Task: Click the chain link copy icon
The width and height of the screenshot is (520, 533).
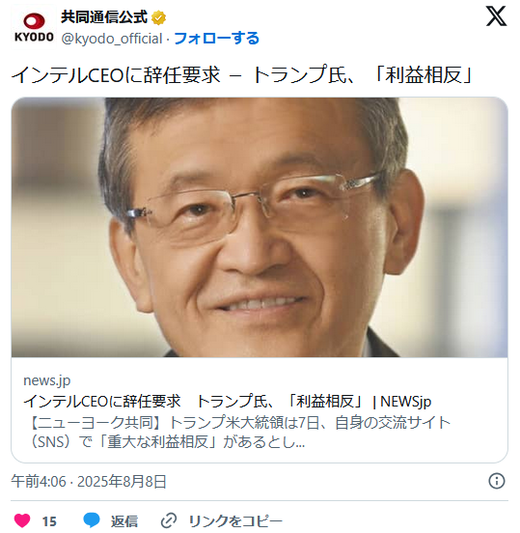Action: coord(169,520)
